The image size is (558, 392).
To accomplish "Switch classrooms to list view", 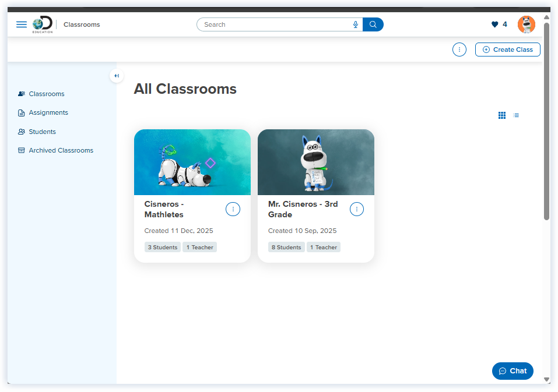I will [516, 115].
